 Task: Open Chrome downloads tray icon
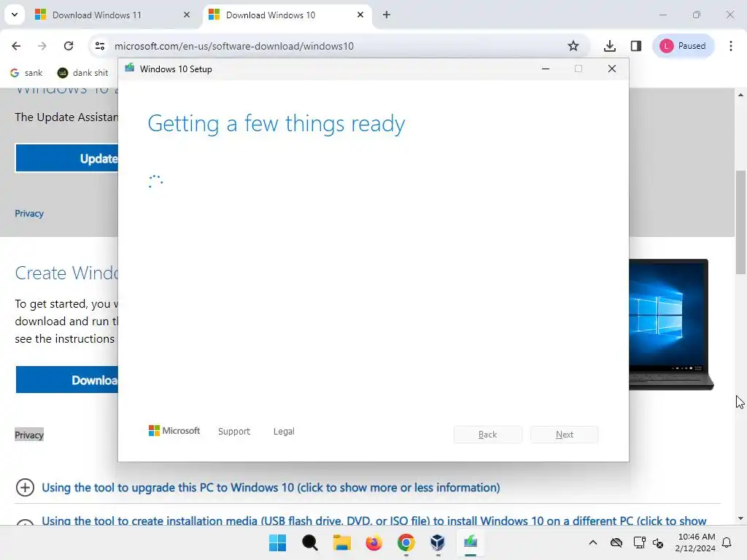(x=609, y=46)
